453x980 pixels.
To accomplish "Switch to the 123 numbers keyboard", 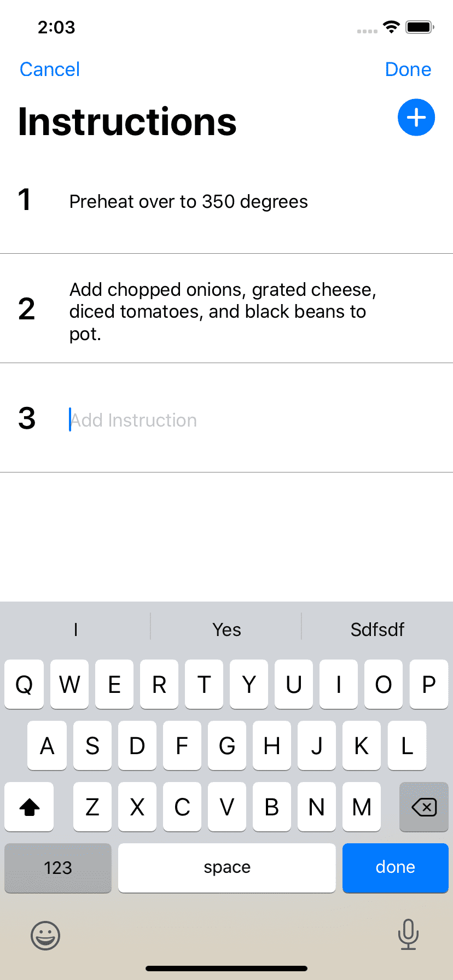I will (x=58, y=868).
